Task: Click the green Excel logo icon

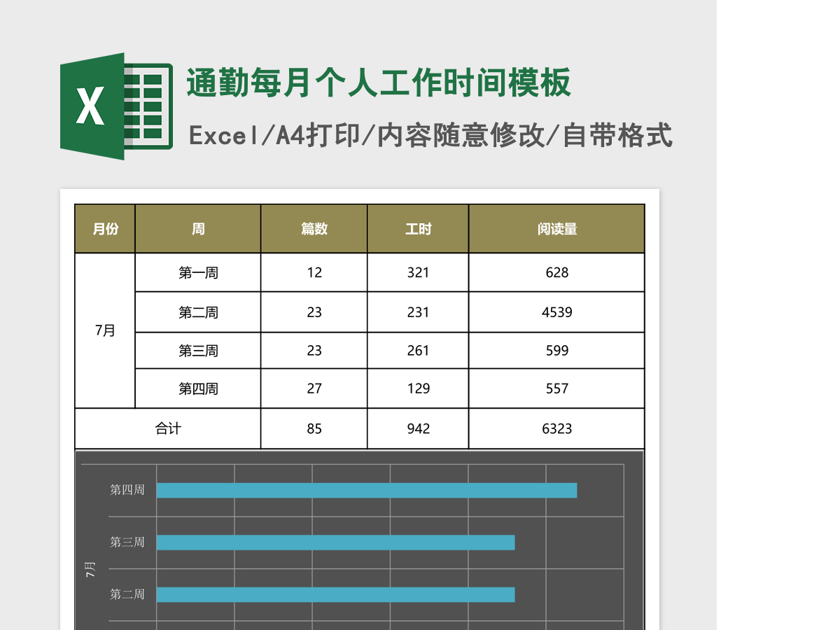Action: point(116,106)
